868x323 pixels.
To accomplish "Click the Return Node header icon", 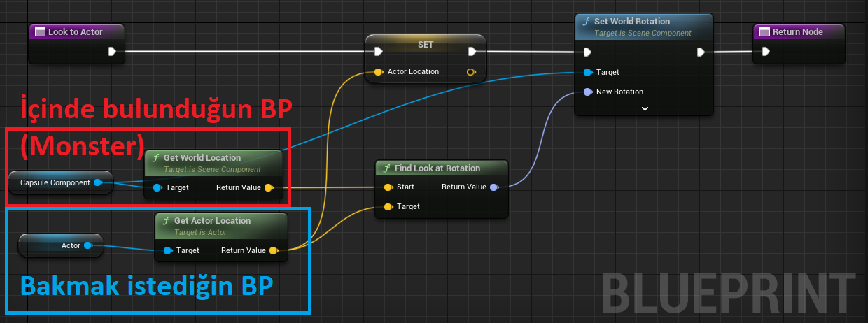I will click(x=764, y=32).
